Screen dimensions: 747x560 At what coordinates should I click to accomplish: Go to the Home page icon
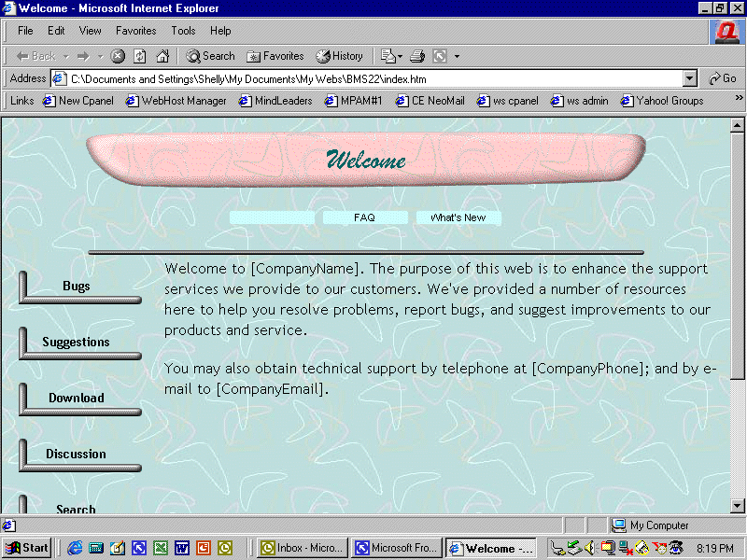162,56
